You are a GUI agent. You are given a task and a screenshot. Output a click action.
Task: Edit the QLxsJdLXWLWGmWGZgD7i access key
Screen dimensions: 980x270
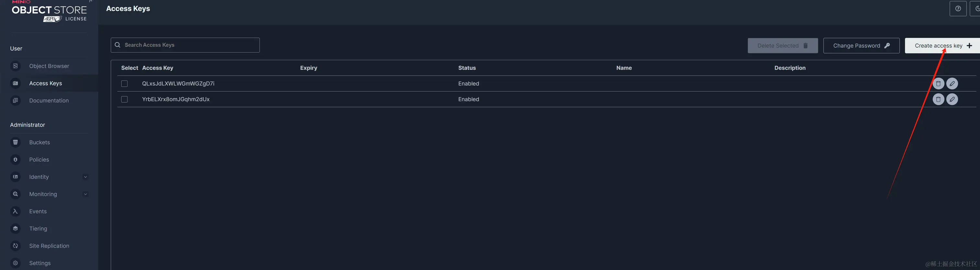click(952, 84)
